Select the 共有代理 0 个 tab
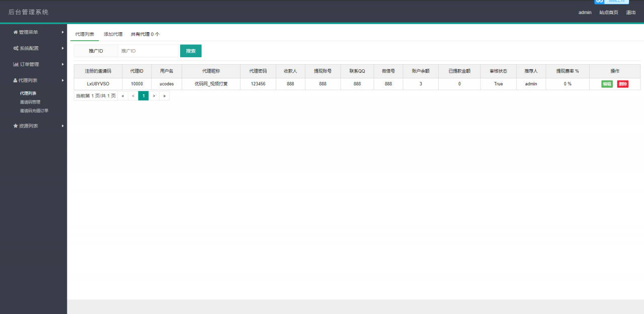 [x=145, y=34]
